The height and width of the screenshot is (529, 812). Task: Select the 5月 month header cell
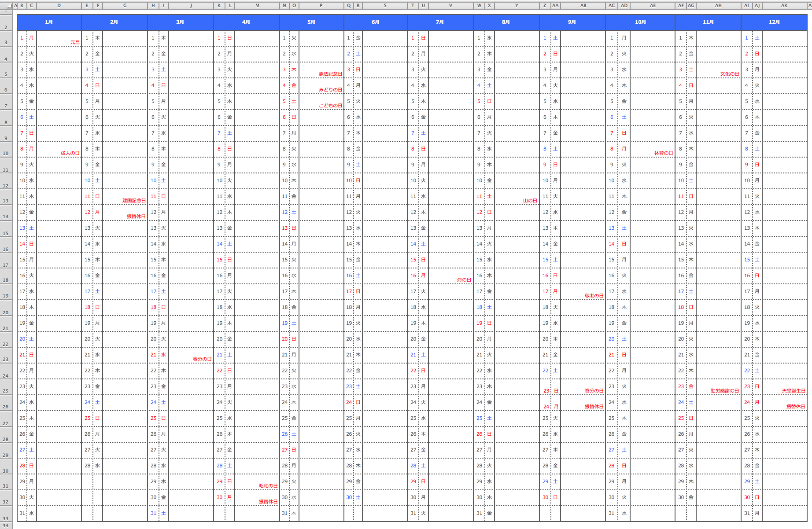pos(312,22)
